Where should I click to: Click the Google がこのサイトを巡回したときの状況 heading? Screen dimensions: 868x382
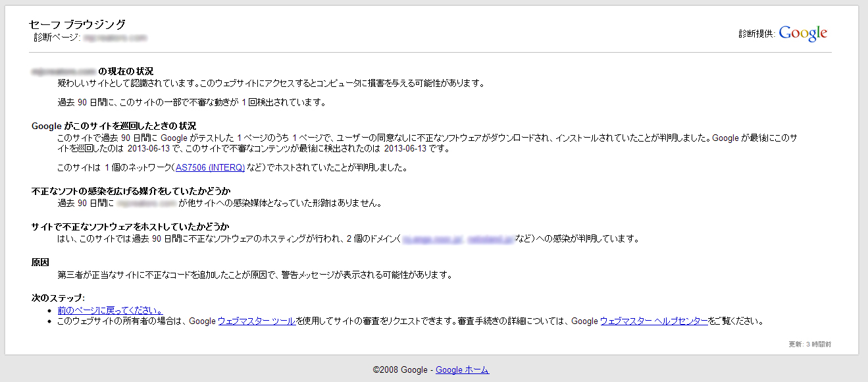tap(114, 126)
